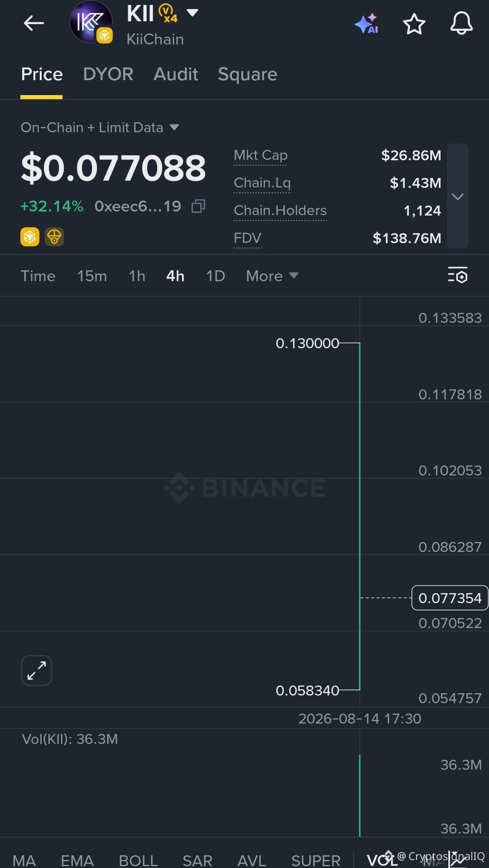Open the AI sparkle assistant icon
This screenshot has height=868, width=489.
tap(367, 24)
